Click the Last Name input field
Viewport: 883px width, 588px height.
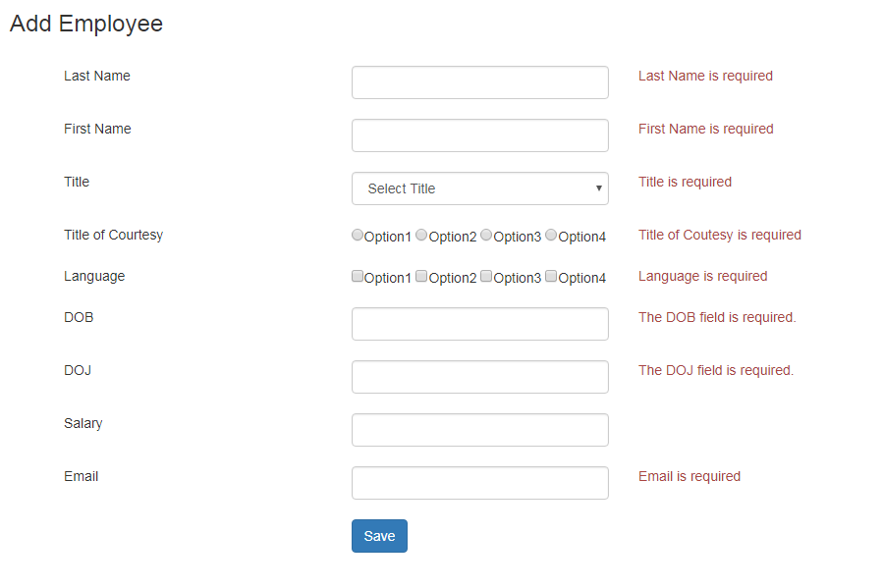click(479, 82)
